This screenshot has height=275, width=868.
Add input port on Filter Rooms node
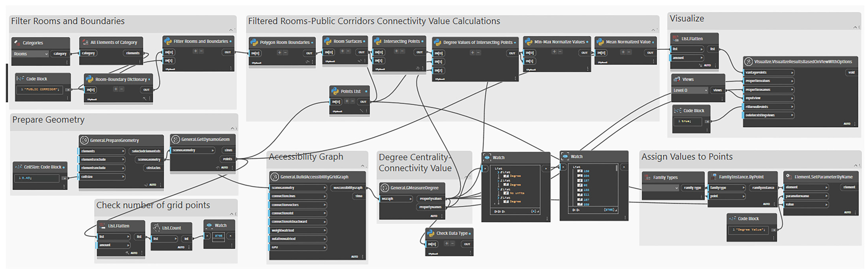coord(195,51)
